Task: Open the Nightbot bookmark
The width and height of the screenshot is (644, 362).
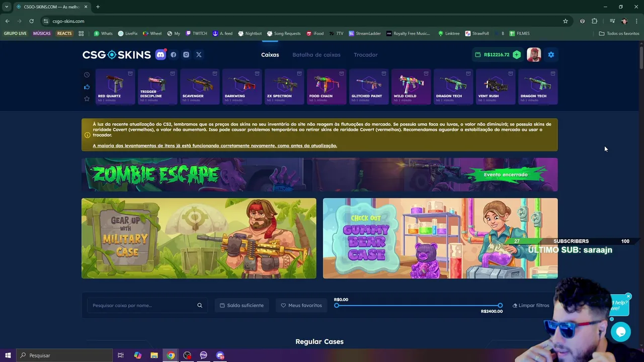Action: point(250,34)
